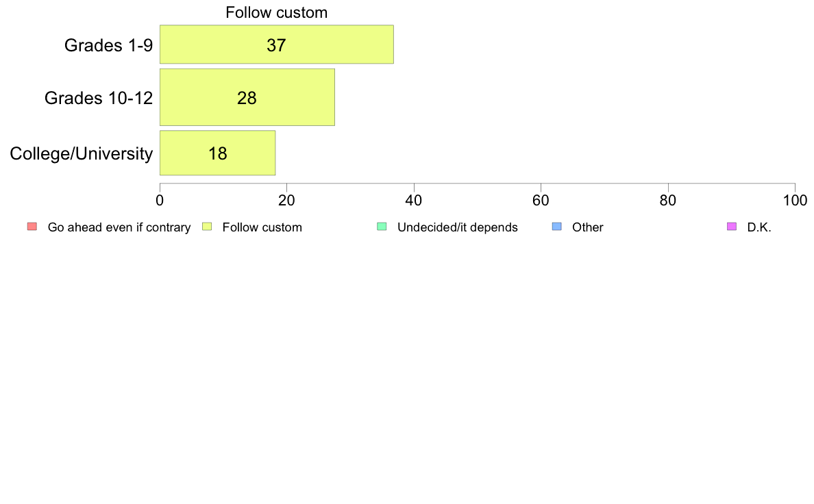Viewport: 814px width, 504px height.
Task: Select the Grades 10-12 bar showing 28
Action: [x=247, y=98]
